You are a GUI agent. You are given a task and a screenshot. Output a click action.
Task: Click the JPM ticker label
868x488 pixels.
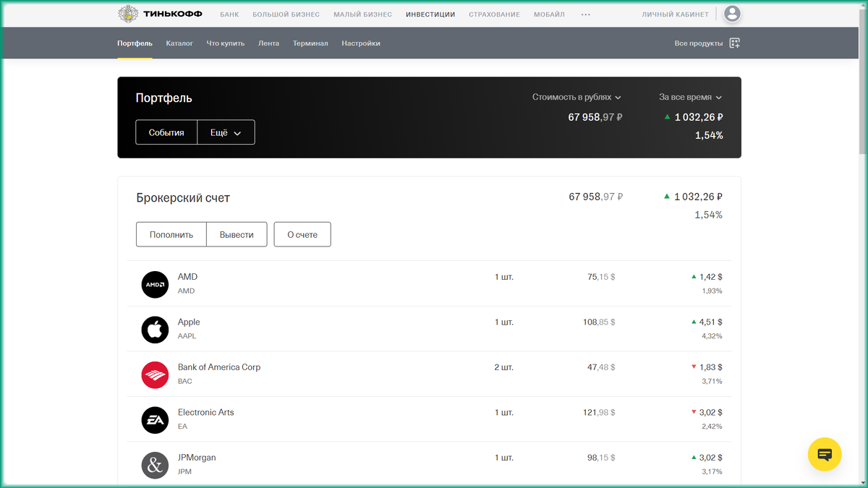tap(184, 471)
